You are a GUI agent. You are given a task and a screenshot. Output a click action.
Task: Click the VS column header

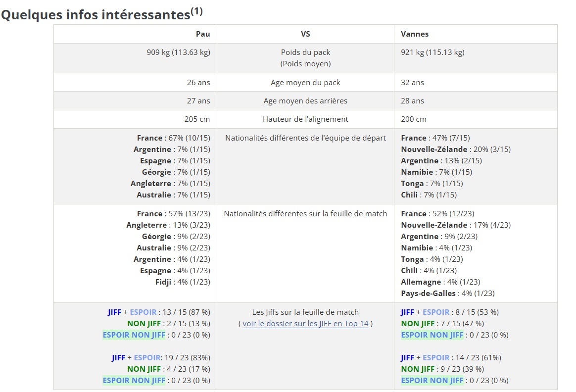pyautogui.click(x=305, y=34)
